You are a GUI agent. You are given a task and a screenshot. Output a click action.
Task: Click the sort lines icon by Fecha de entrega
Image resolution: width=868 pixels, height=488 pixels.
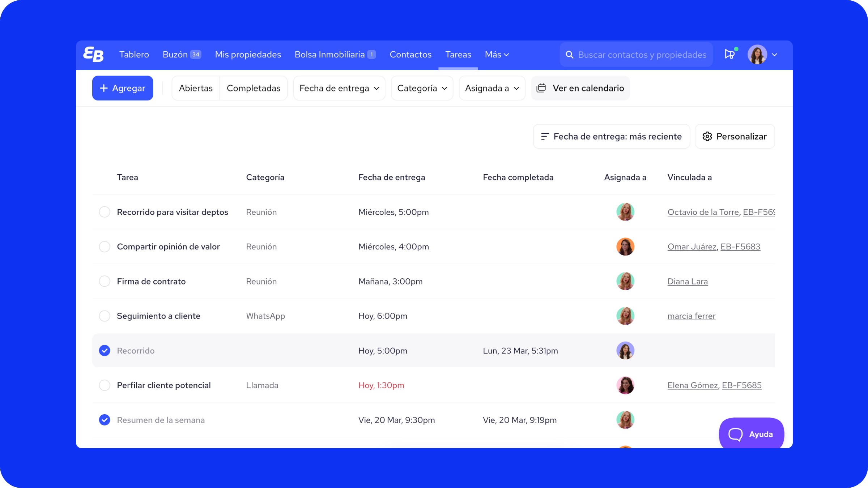click(x=545, y=136)
